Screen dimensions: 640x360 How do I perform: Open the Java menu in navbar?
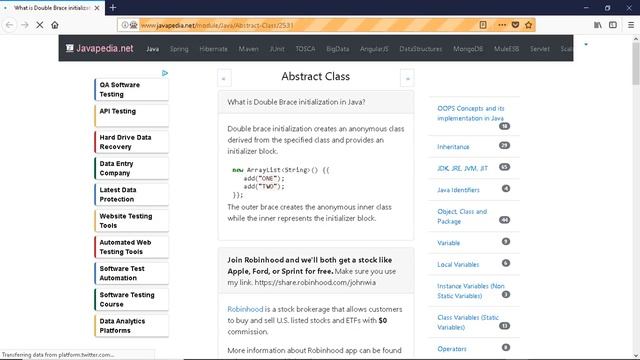(x=153, y=49)
